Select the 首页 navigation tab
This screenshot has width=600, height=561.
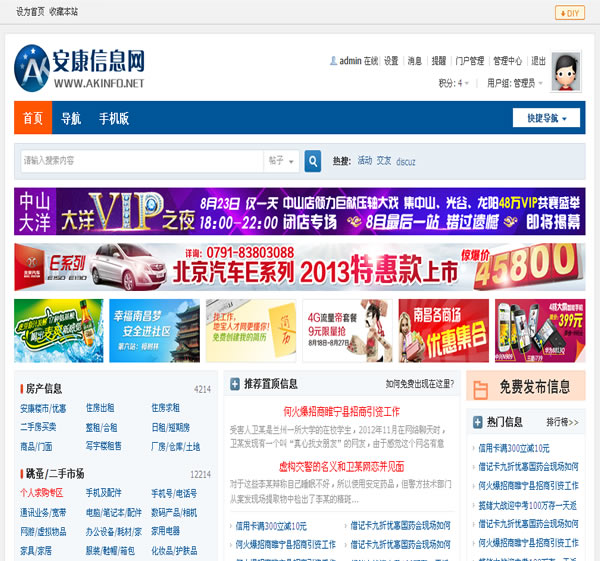[33, 118]
